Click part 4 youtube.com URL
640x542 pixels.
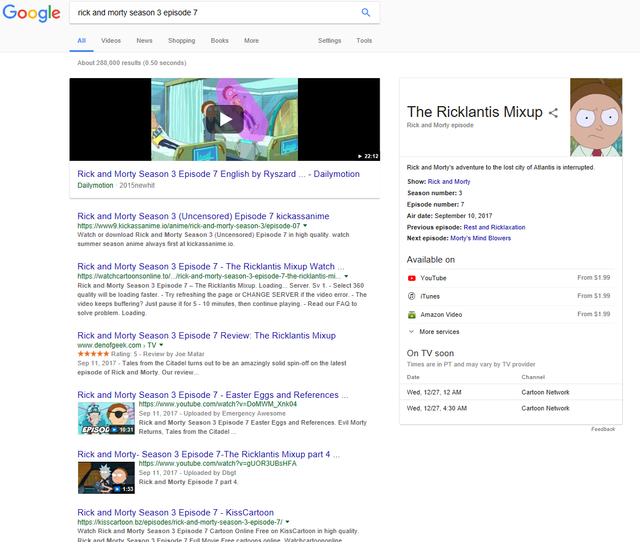coord(218,464)
